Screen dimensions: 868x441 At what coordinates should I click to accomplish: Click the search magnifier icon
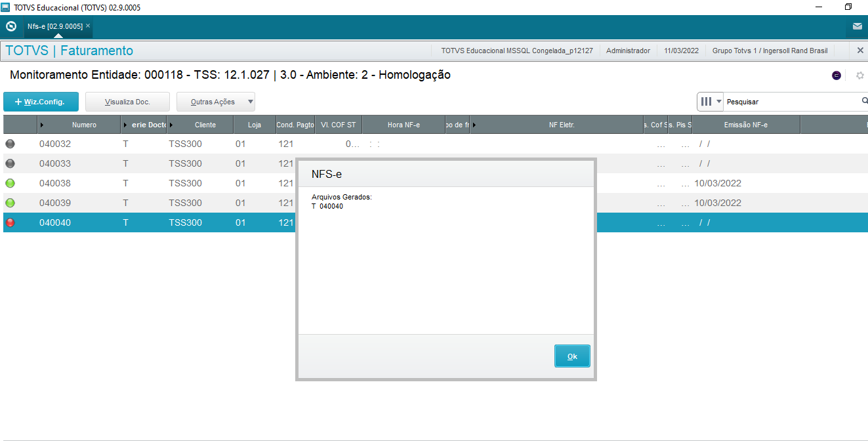tap(865, 101)
